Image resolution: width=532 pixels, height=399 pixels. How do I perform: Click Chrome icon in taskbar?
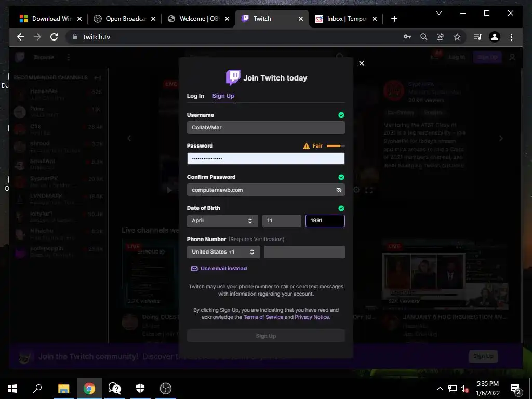pos(89,389)
